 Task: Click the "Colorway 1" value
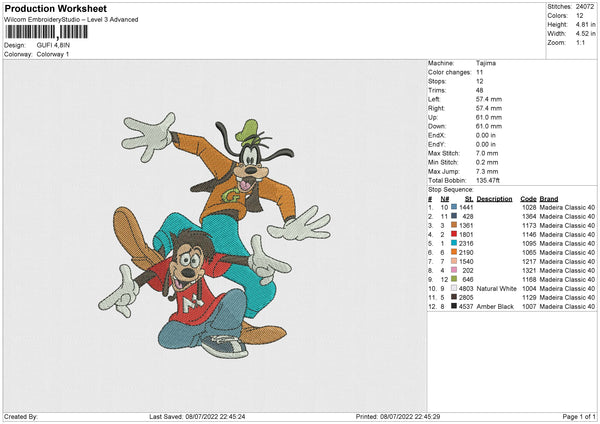pos(53,54)
